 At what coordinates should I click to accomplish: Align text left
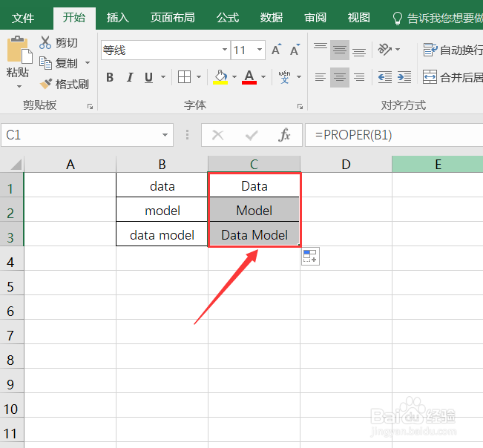tap(321, 77)
